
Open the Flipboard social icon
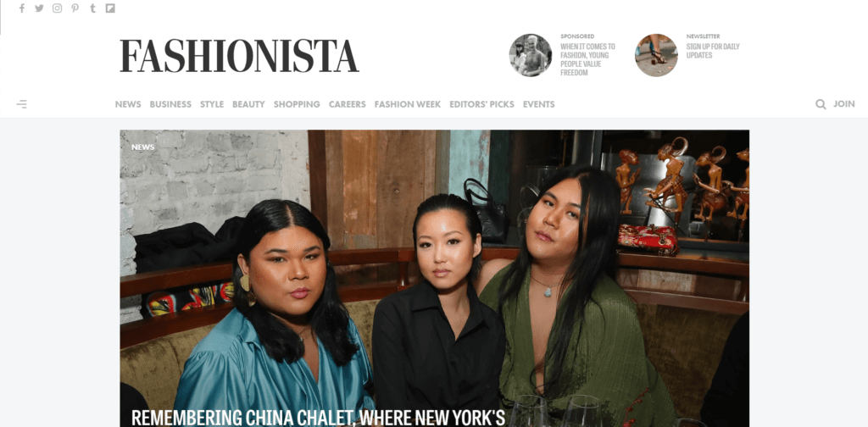click(x=110, y=8)
